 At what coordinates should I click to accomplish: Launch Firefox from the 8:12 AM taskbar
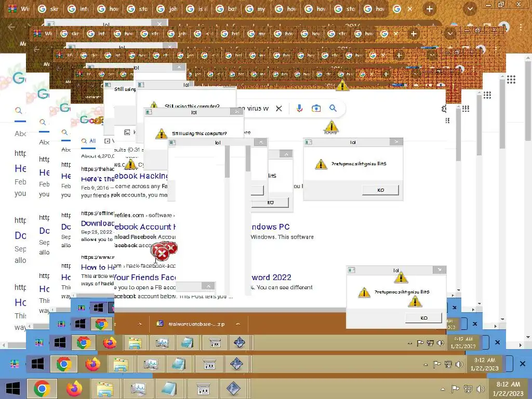click(x=74, y=389)
